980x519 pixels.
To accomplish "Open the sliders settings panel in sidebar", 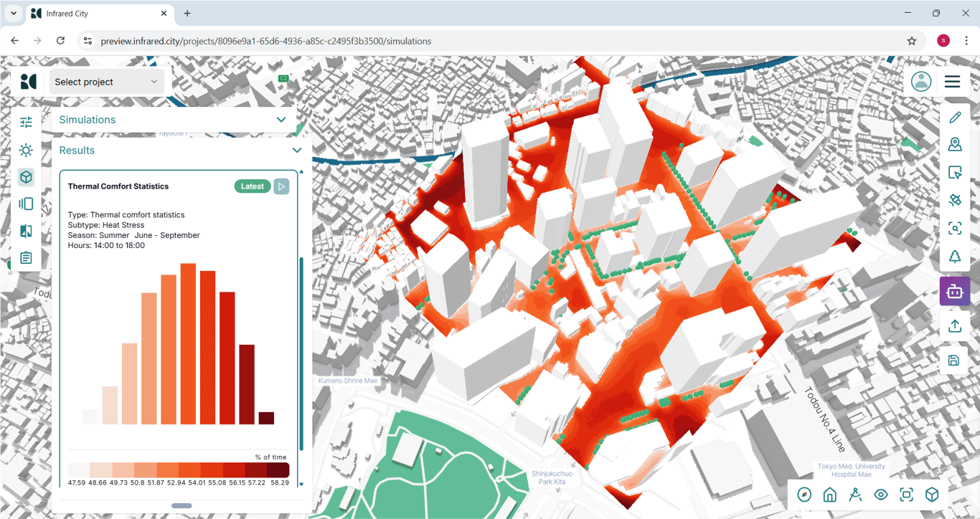I will 27,123.
